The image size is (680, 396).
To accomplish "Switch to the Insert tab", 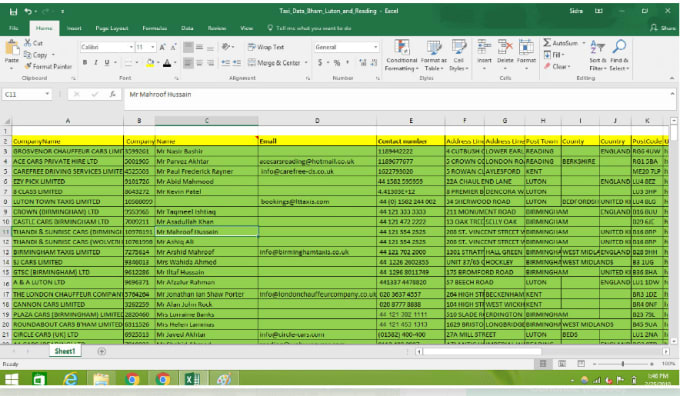I will [74, 28].
